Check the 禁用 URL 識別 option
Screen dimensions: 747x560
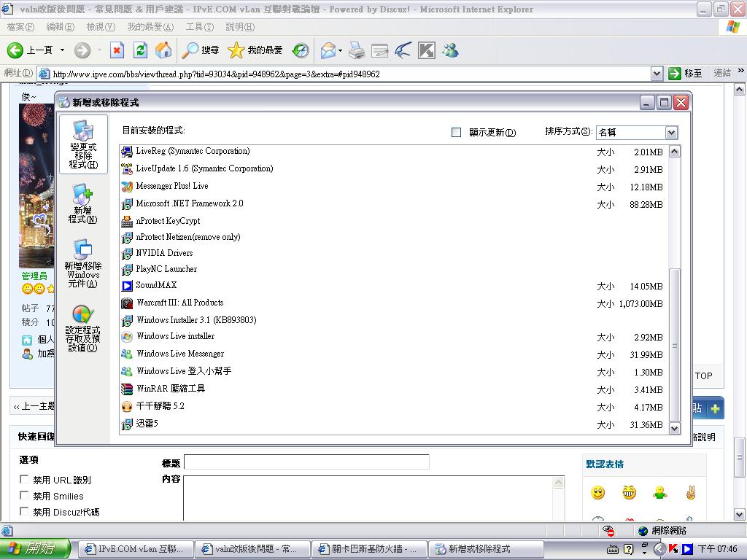click(x=25, y=480)
